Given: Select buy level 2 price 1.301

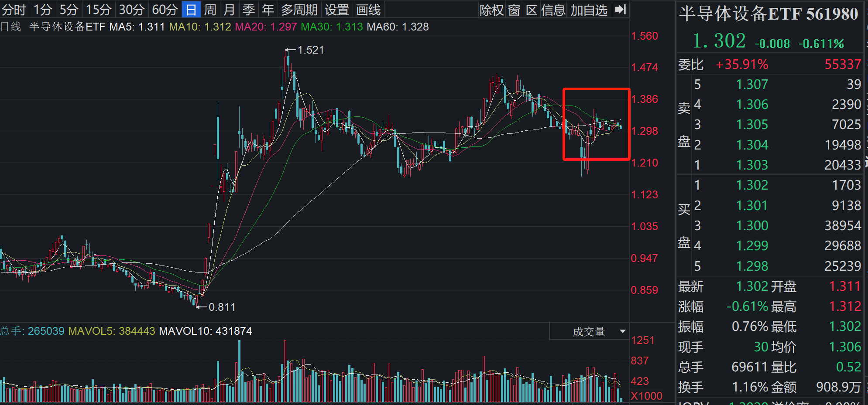Looking at the screenshot, I should coord(752,205).
